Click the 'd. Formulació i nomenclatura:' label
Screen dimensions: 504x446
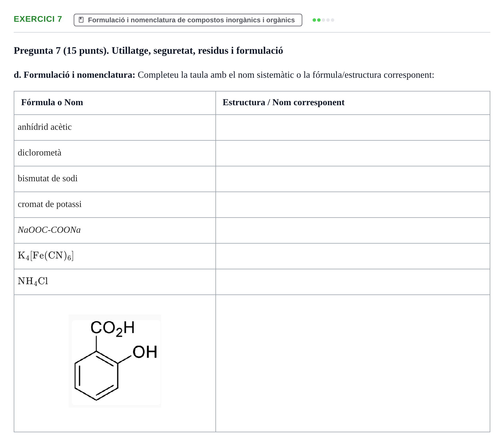74,75
